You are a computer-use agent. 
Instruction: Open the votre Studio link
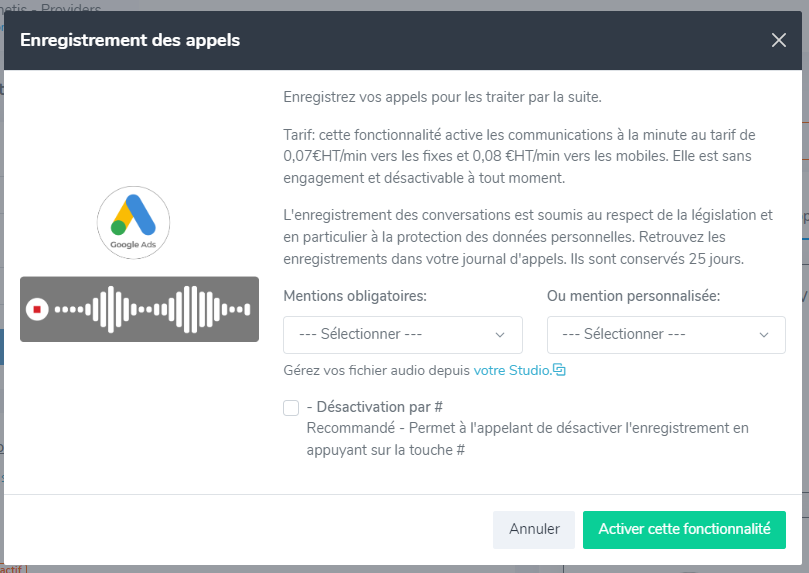[x=512, y=370]
